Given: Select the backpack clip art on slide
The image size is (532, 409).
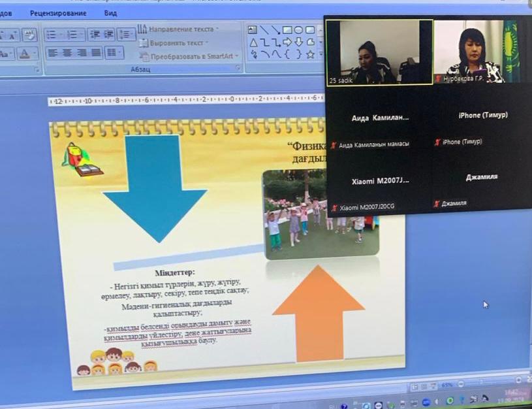Looking at the screenshot, I should 83,159.
